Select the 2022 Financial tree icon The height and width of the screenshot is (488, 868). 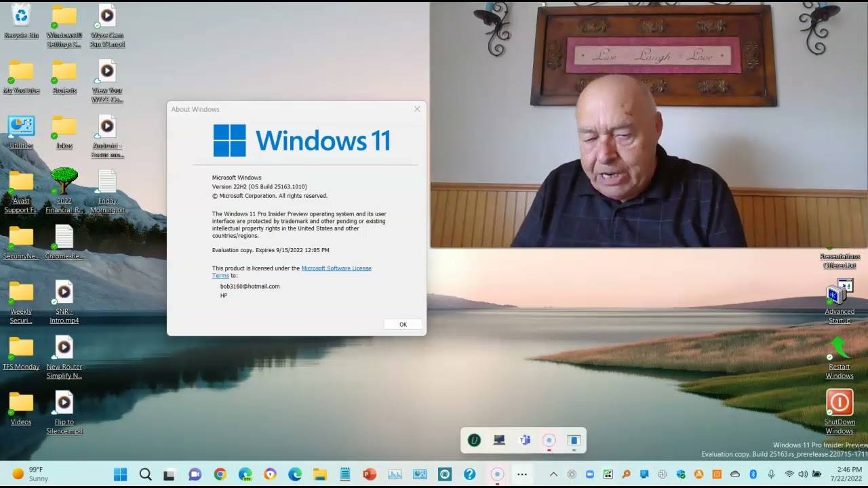coord(64,192)
